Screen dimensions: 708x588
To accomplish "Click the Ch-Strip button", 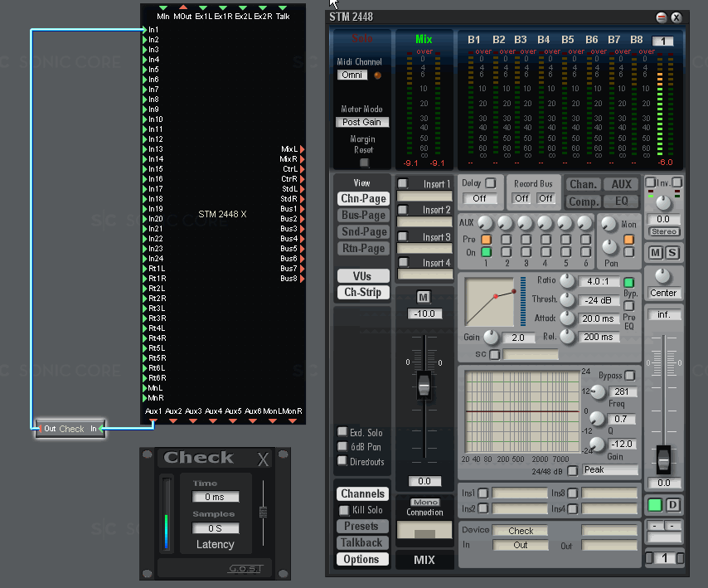I will coord(362,292).
